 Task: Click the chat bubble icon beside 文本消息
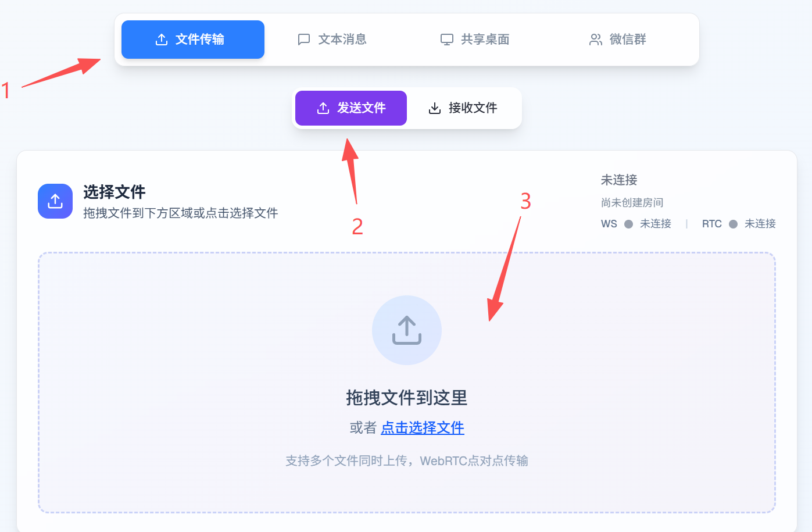[x=303, y=40]
